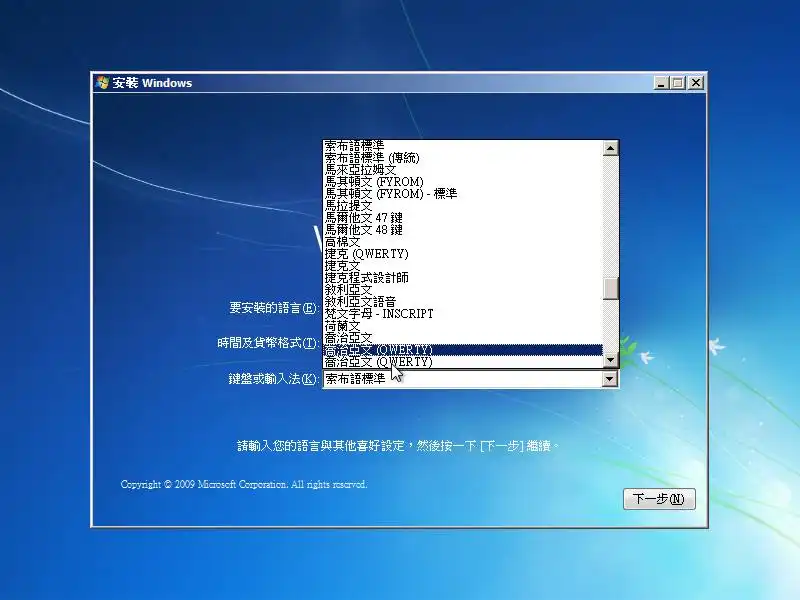Choose 敘利亞文語音 layout

coord(463,302)
